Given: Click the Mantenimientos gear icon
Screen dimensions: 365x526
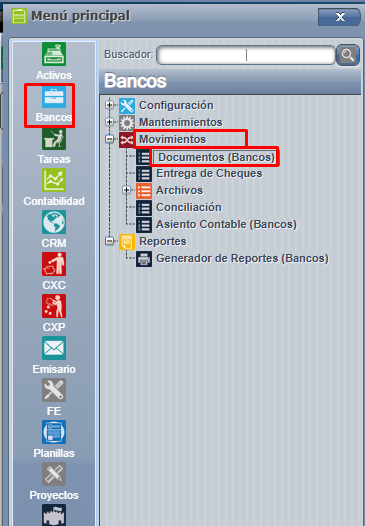Looking at the screenshot, I should 127,123.
